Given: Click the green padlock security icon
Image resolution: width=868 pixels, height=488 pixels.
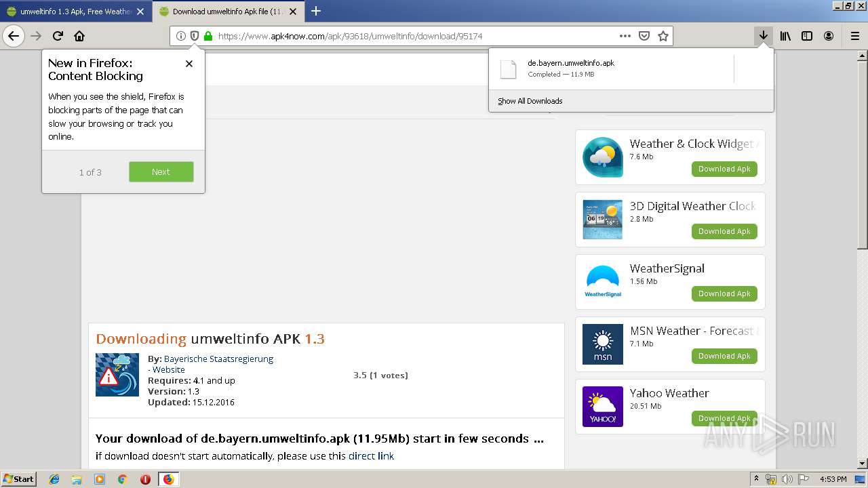Looking at the screenshot, I should [x=208, y=36].
